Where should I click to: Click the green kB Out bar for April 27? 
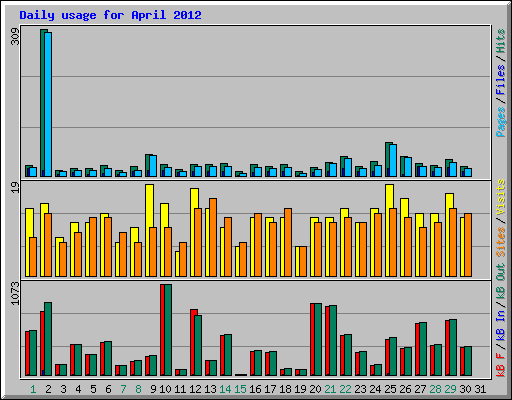point(423,349)
